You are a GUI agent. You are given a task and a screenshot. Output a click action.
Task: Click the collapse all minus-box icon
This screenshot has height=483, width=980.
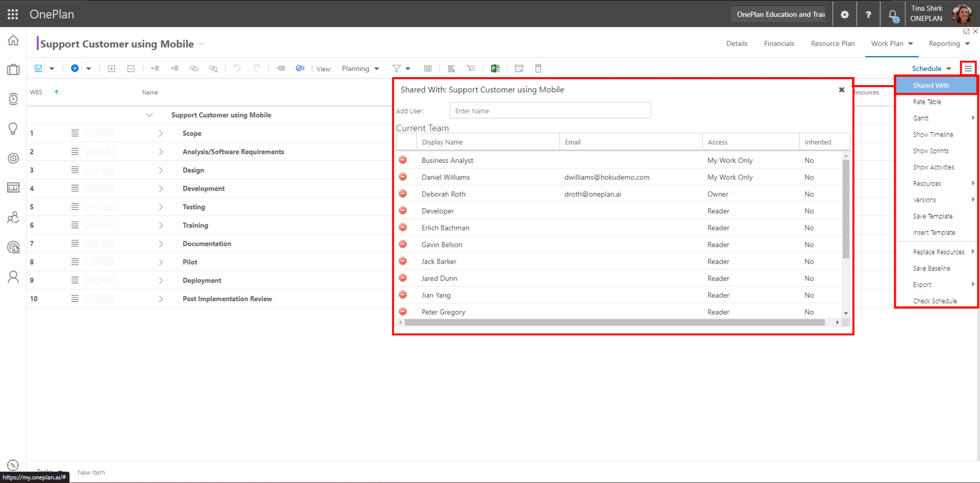(x=130, y=69)
